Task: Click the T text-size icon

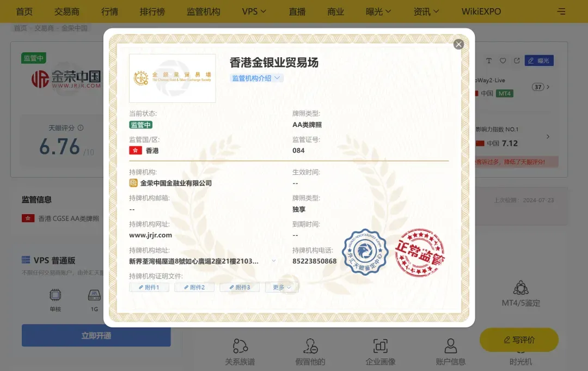Action: click(488, 60)
